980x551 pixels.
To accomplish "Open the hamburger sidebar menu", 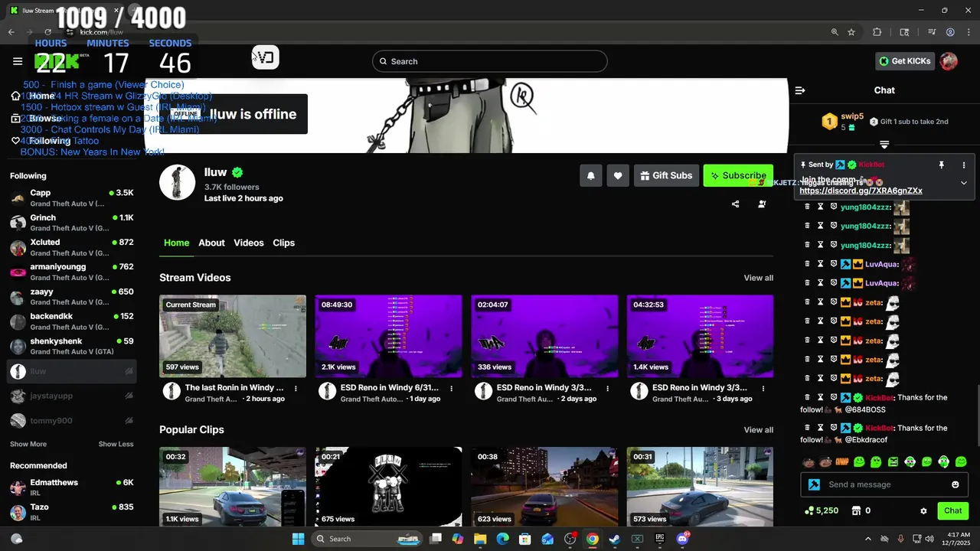I will (x=18, y=61).
